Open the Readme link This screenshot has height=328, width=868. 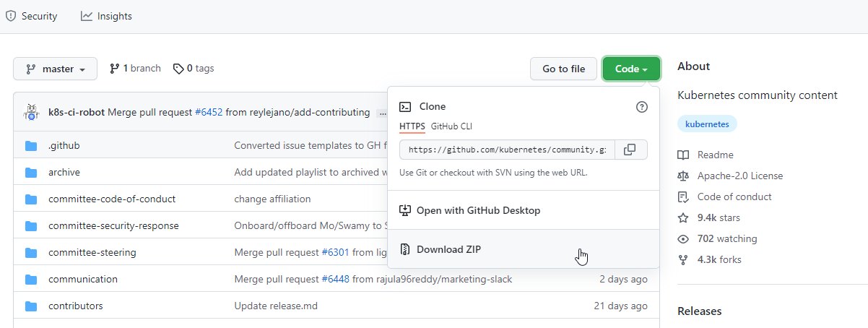pyautogui.click(x=715, y=155)
